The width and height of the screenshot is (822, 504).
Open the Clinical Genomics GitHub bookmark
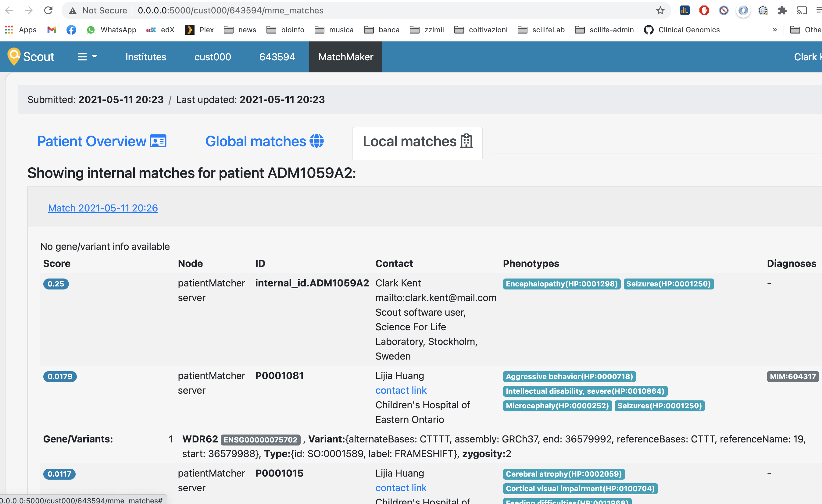click(x=681, y=30)
